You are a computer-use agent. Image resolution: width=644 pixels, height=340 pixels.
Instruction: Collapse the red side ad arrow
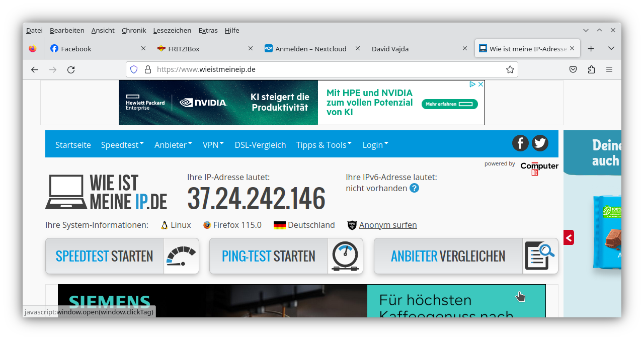tap(569, 237)
